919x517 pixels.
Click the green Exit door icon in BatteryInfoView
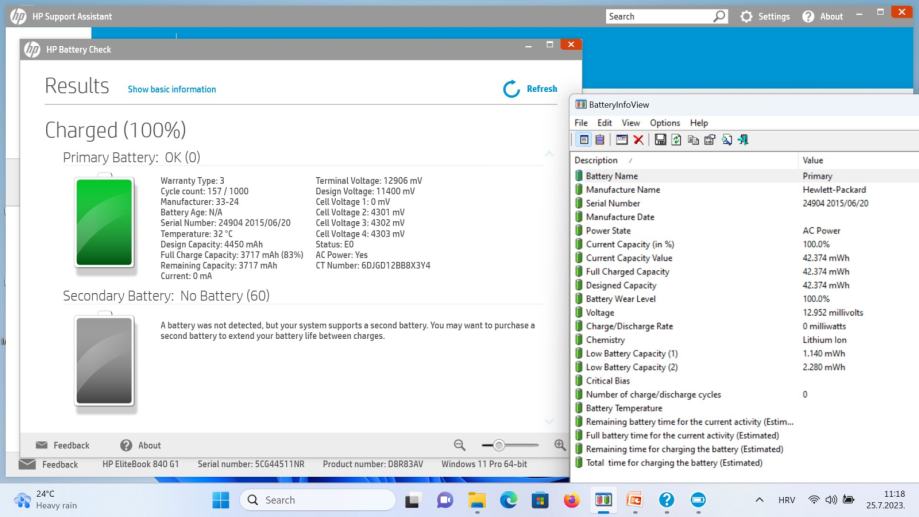tap(743, 140)
